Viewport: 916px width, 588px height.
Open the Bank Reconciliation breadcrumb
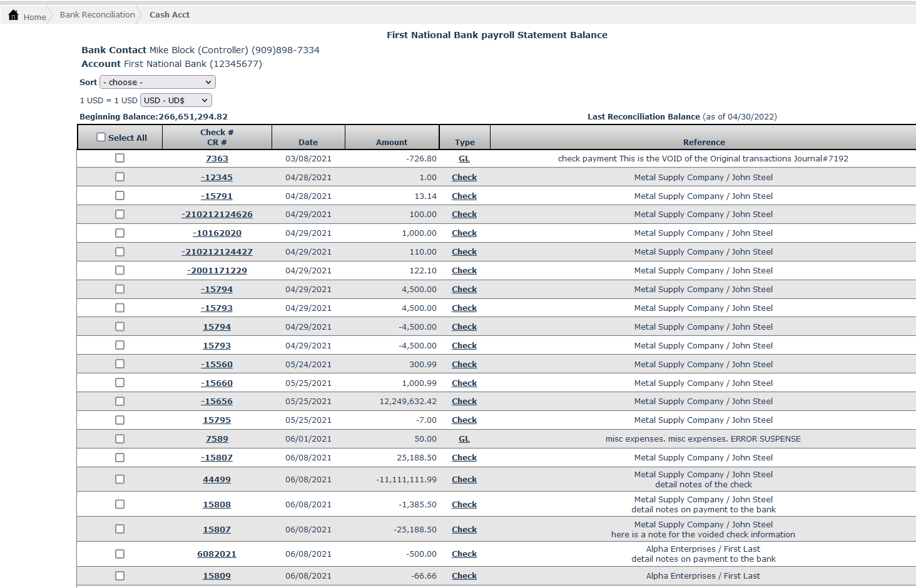pyautogui.click(x=97, y=15)
